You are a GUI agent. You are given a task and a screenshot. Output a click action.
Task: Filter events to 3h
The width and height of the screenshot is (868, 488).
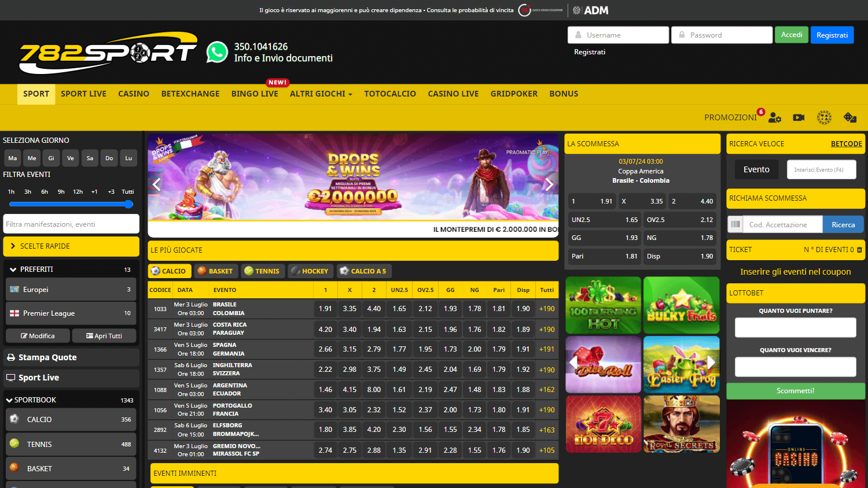coord(28,191)
